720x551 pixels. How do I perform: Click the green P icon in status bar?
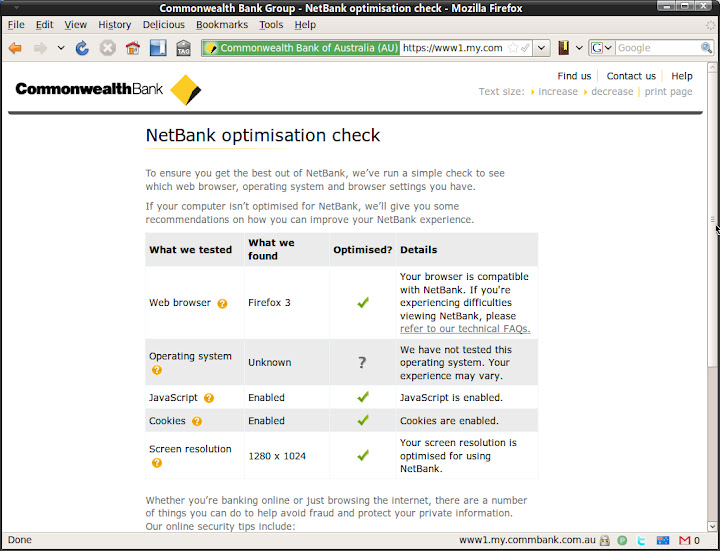click(x=622, y=540)
